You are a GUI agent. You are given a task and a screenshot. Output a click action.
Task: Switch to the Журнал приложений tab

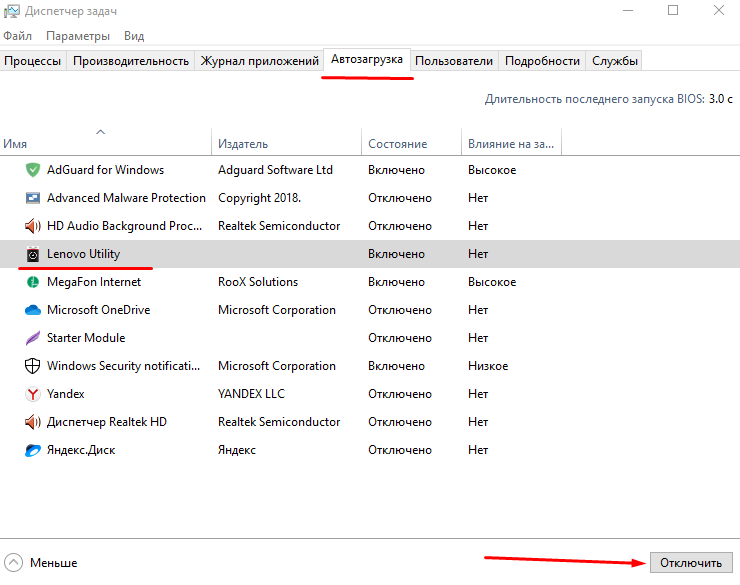click(x=260, y=61)
